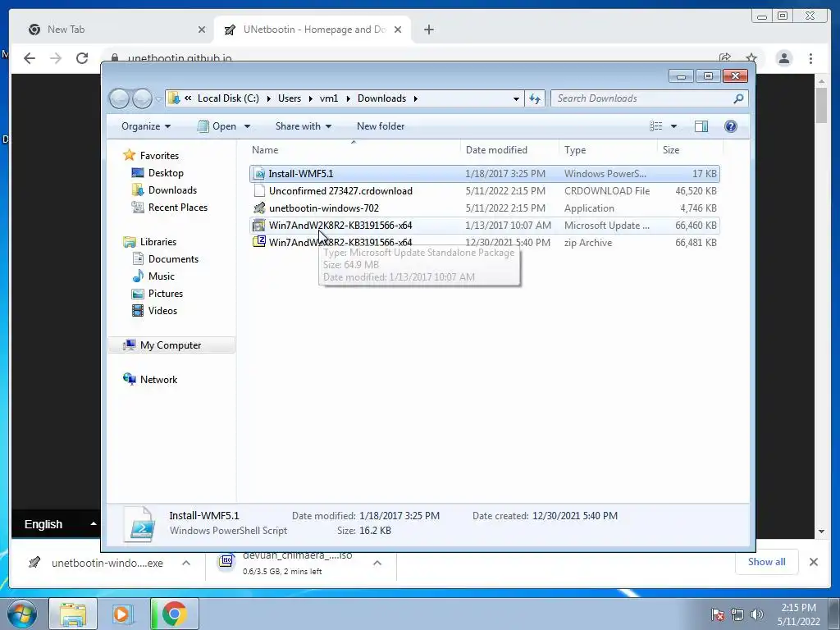Viewport: 840px width, 630px height.
Task: Click Users in the address breadcrumb
Action: click(x=290, y=98)
